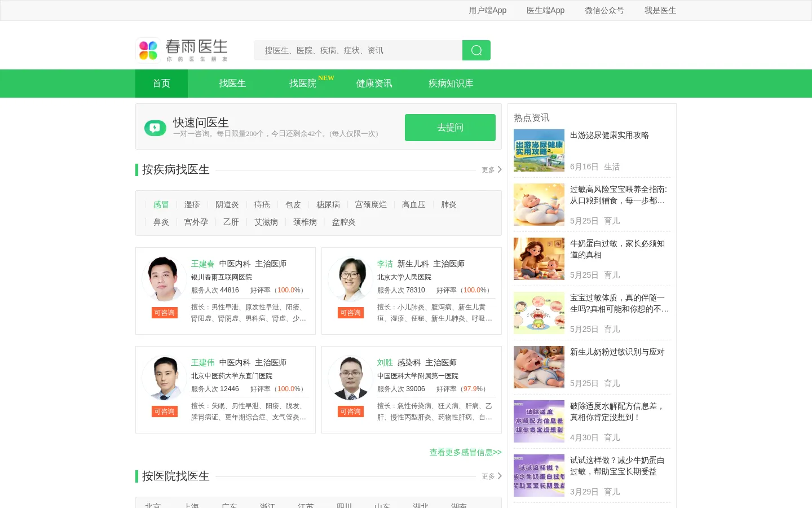Viewport: 812px width, 508px height.
Task: Click doctor name 王建春
Action: [203, 264]
